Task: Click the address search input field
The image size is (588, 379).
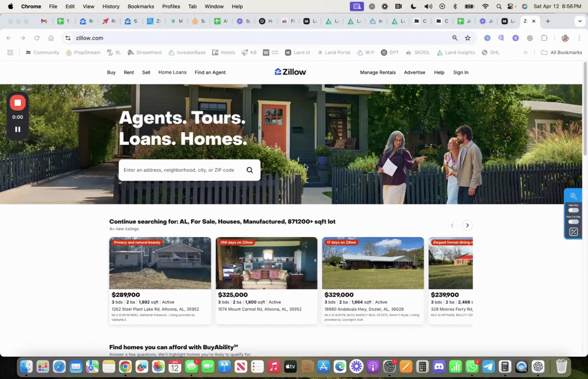Action: 178,170
